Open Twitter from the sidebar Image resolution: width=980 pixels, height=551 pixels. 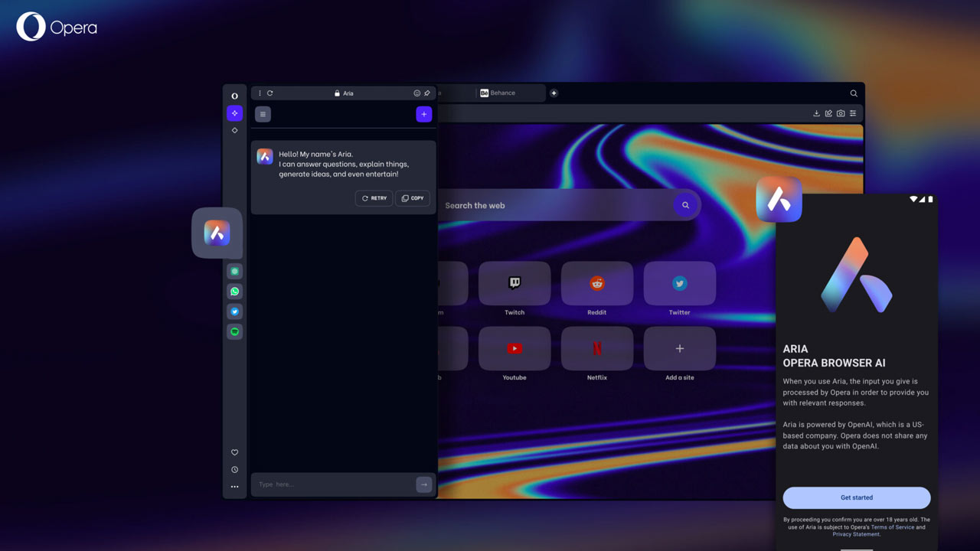[235, 311]
